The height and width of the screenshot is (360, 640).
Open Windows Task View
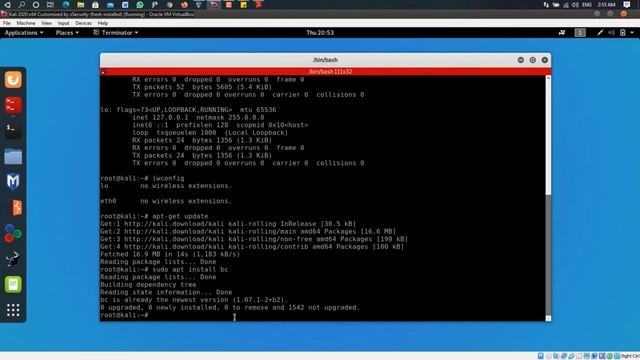coord(50,4)
